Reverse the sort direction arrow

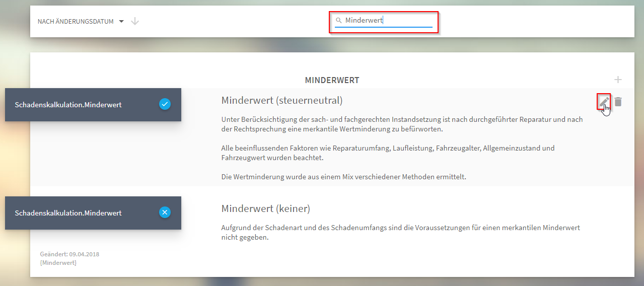[135, 21]
